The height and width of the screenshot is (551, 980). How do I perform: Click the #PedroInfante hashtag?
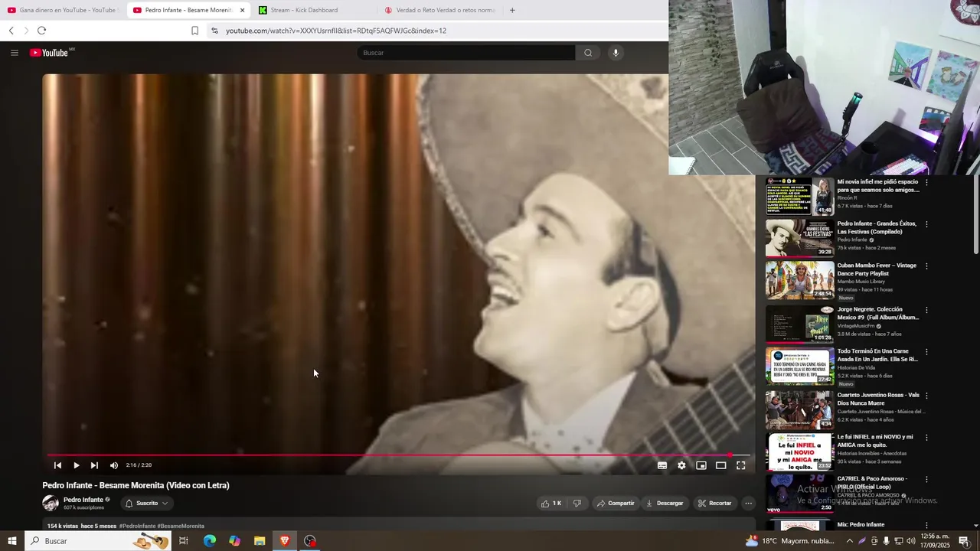point(137,527)
